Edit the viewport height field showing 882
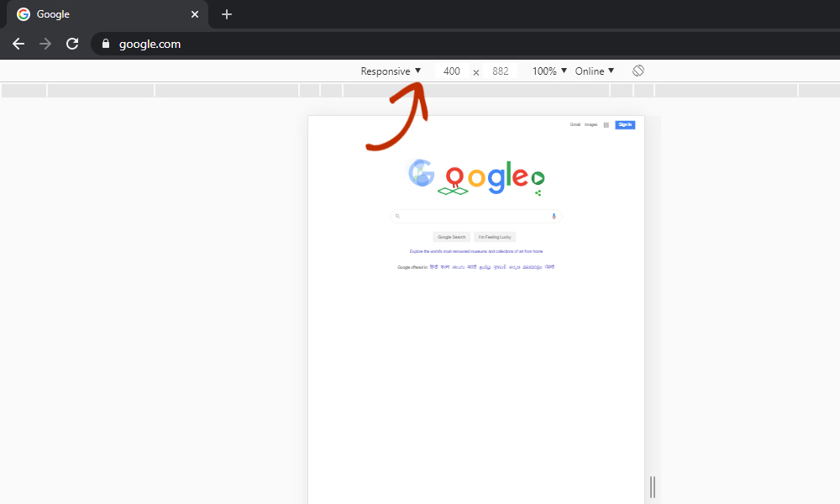The height and width of the screenshot is (504, 840). (501, 71)
